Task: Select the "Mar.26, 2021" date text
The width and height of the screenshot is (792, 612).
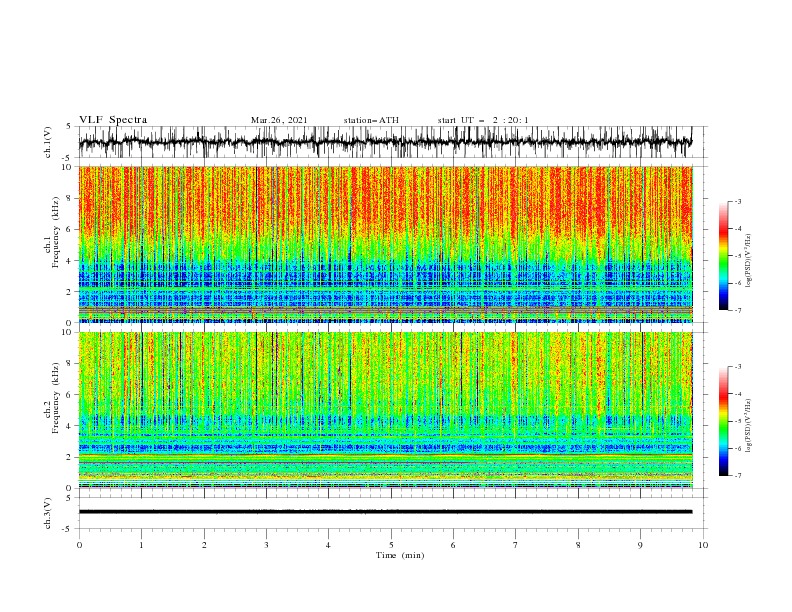Action: click(x=279, y=120)
